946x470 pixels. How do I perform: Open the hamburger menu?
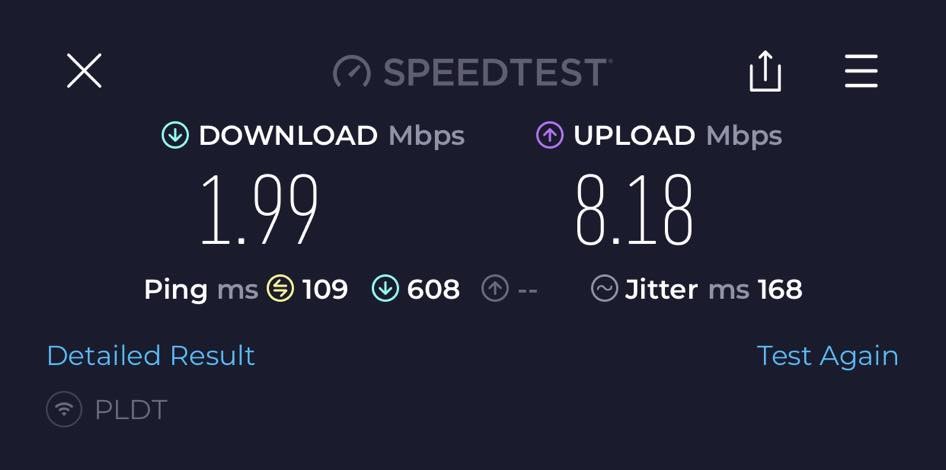click(861, 71)
